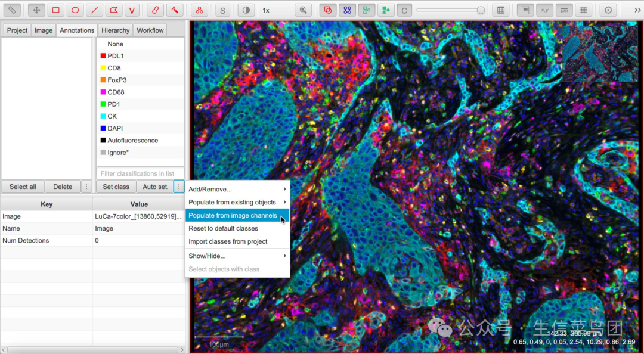This screenshot has width=644, height=354.
Task: Select the Ellipse annotation tool
Action: 75,10
